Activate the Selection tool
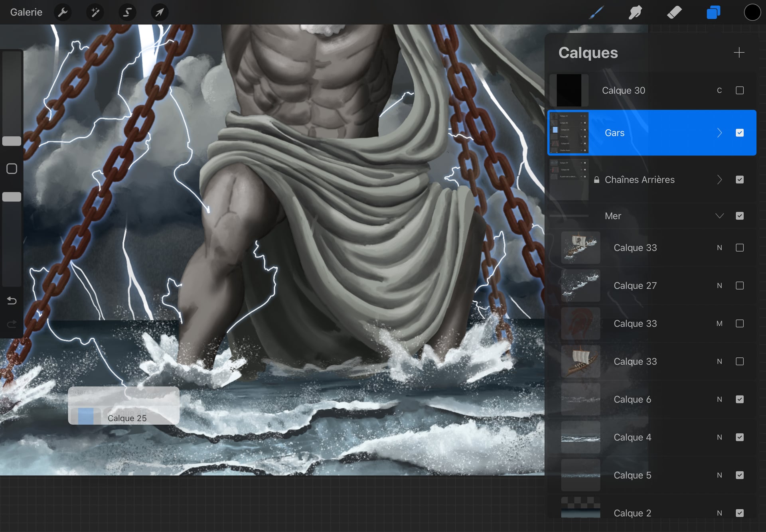Viewport: 766px width, 532px height. coord(127,12)
